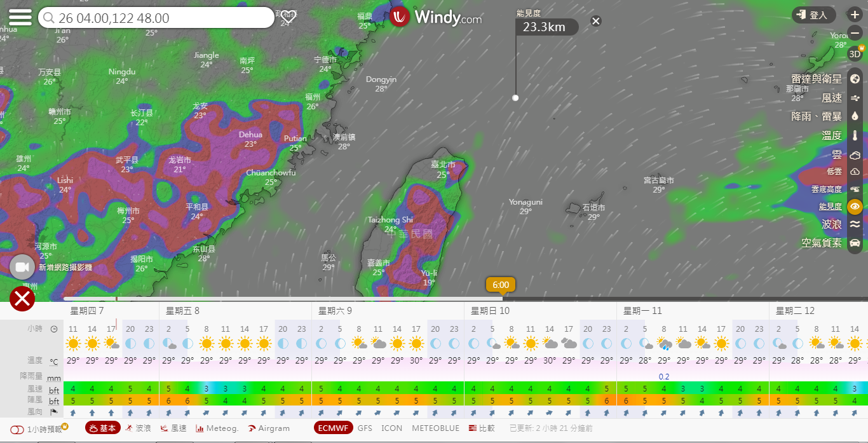Viewport: 868px width, 443px height.
Task: Select the ICON forecast model
Action: pos(392,428)
